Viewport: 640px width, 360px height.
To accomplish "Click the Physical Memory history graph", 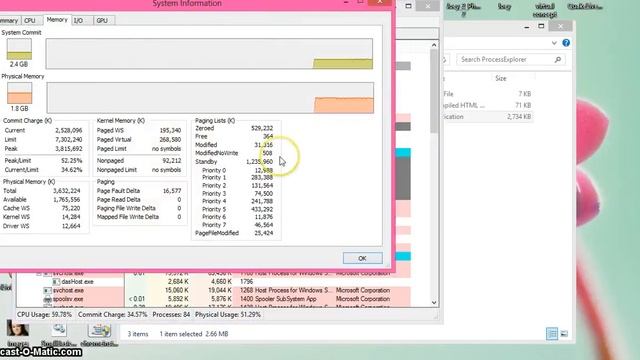I will tap(210, 98).
